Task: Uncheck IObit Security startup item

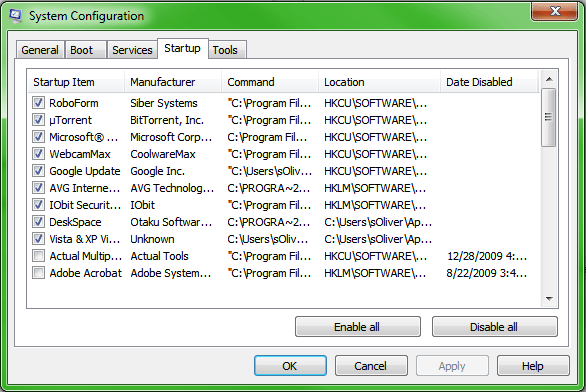Action: click(38, 205)
